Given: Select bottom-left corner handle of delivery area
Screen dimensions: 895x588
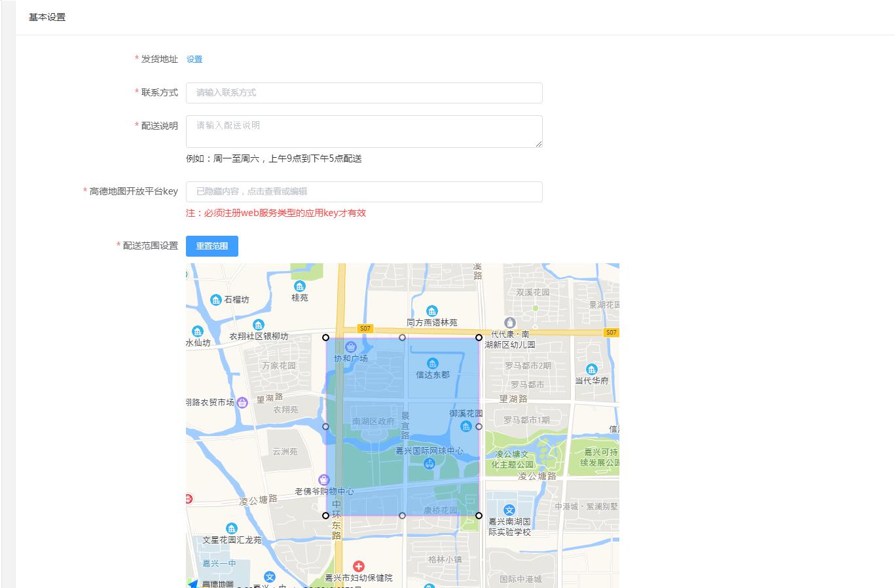Looking at the screenshot, I should pos(326,516).
